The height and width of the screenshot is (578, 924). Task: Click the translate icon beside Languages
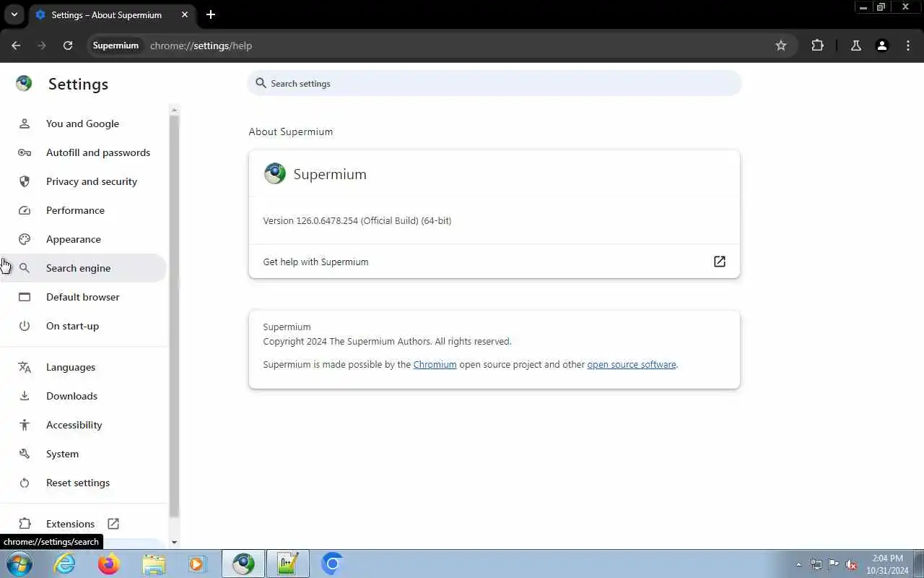pyautogui.click(x=25, y=367)
